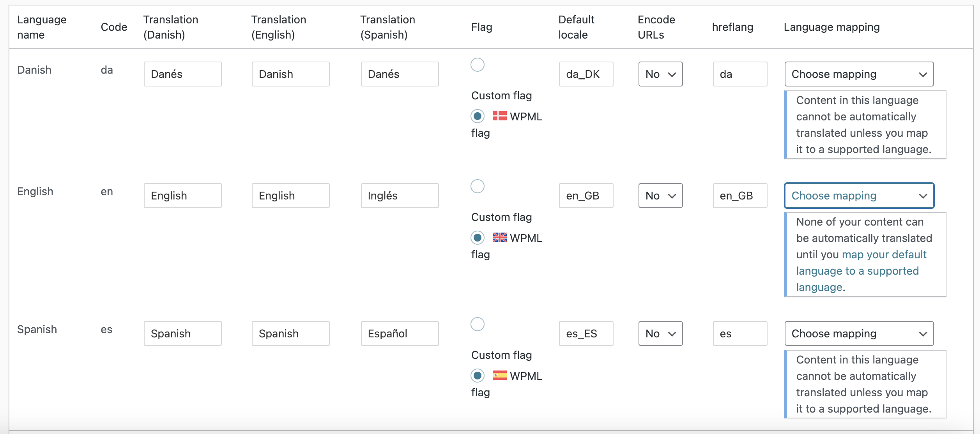The height and width of the screenshot is (434, 980).
Task: Open Choose mapping dropdown for Danish
Action: (x=859, y=74)
